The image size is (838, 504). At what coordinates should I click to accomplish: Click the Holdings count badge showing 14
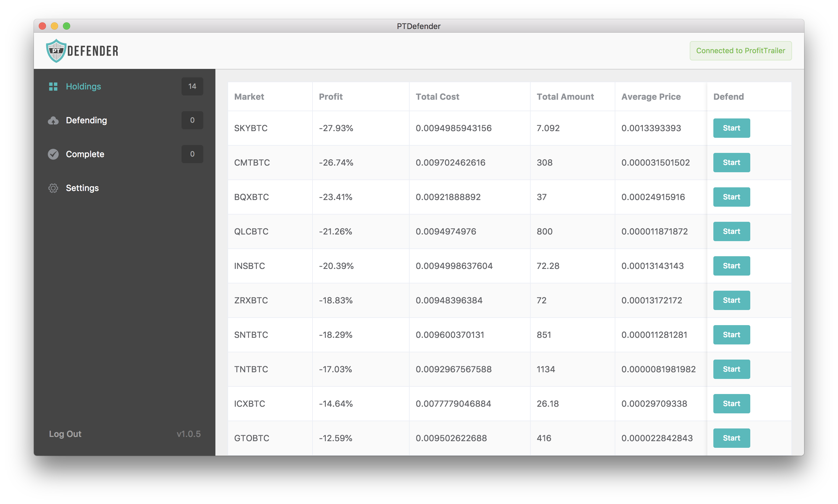tap(192, 86)
